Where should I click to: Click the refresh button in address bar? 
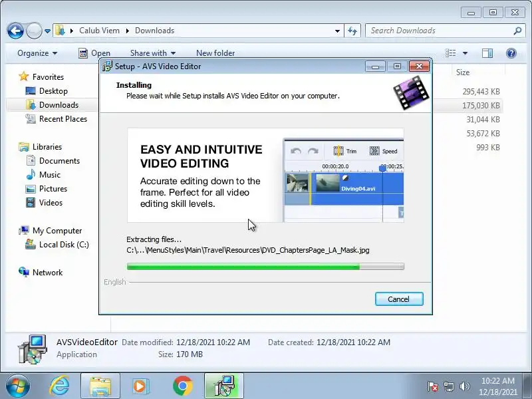352,31
